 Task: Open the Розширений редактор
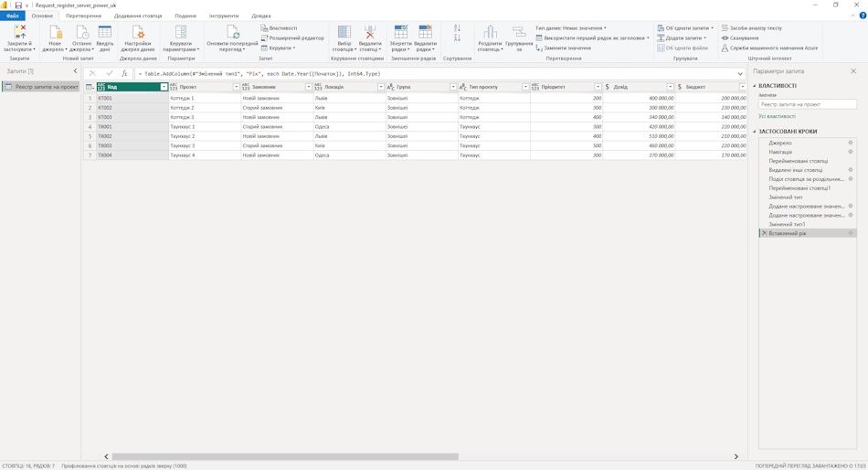pyautogui.click(x=292, y=37)
